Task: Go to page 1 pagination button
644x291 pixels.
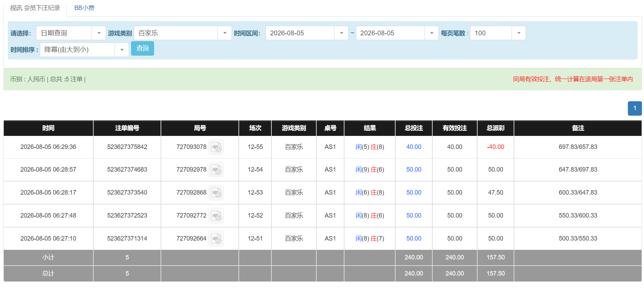Action: point(635,108)
